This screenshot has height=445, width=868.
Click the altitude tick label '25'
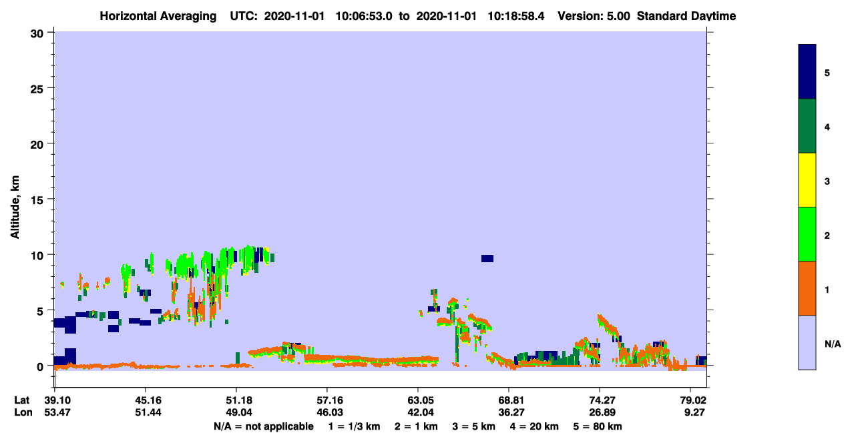(38, 88)
